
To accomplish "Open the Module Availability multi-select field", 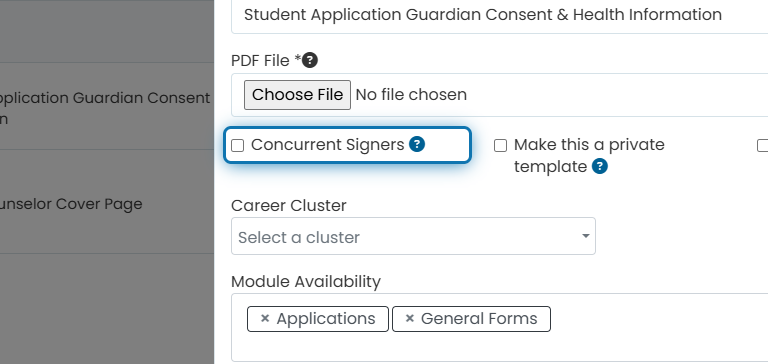I will pos(500,328).
